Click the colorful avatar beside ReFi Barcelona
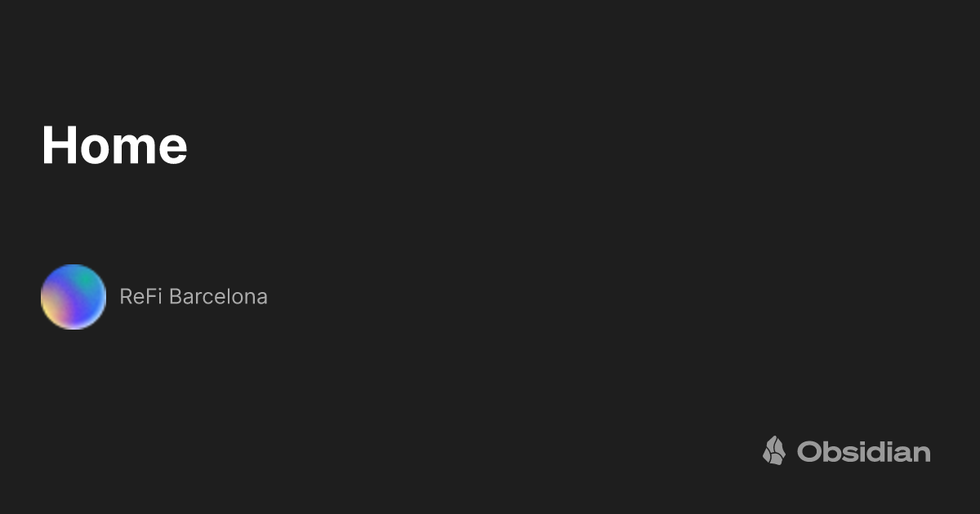 pyautogui.click(x=73, y=297)
